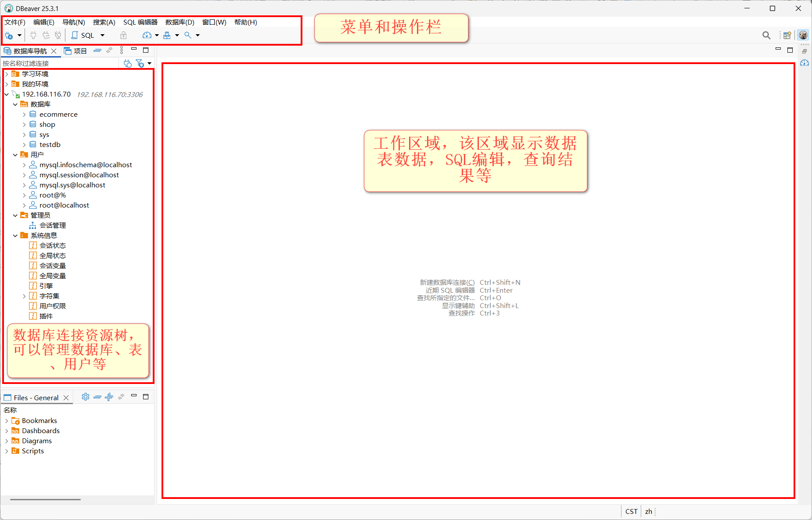The width and height of the screenshot is (812, 520).
Task: Collapse all nodes in database navigator
Action: pos(97,51)
